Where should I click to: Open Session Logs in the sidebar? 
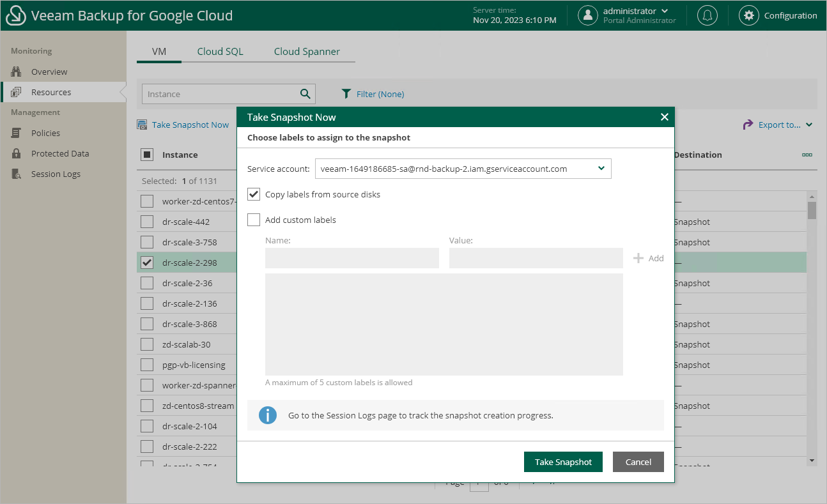pos(56,174)
